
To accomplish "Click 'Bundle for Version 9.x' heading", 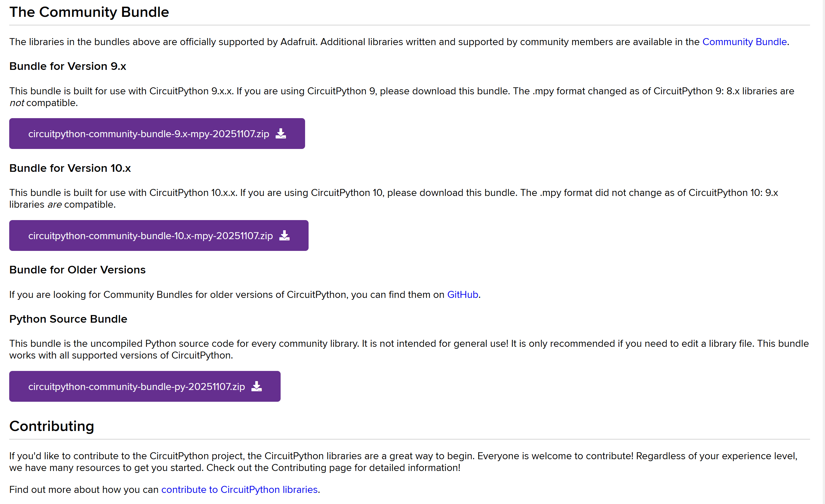I will coord(68,66).
